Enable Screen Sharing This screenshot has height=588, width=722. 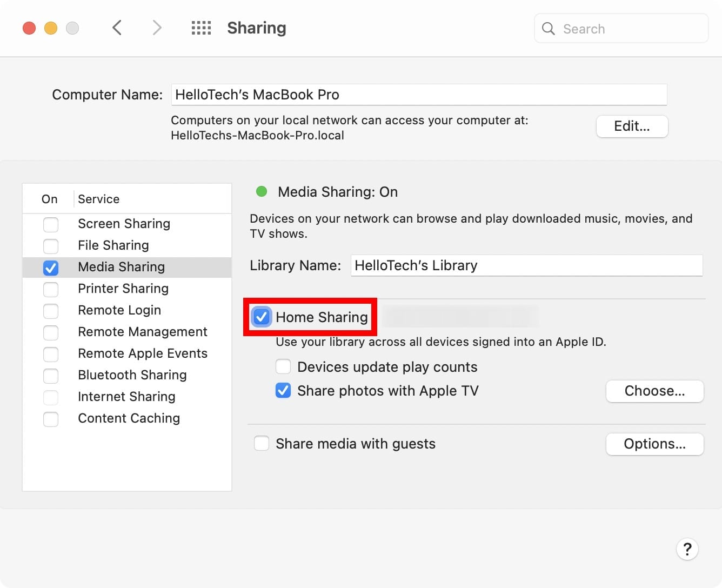(x=51, y=224)
